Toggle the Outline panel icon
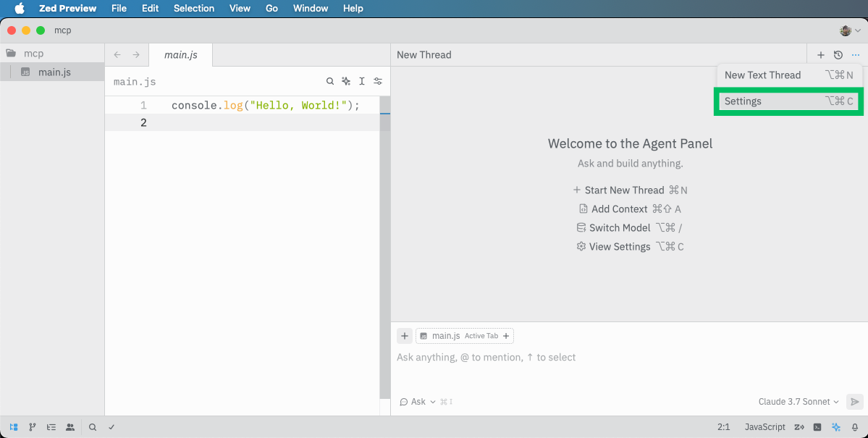The height and width of the screenshot is (438, 868). tap(51, 427)
